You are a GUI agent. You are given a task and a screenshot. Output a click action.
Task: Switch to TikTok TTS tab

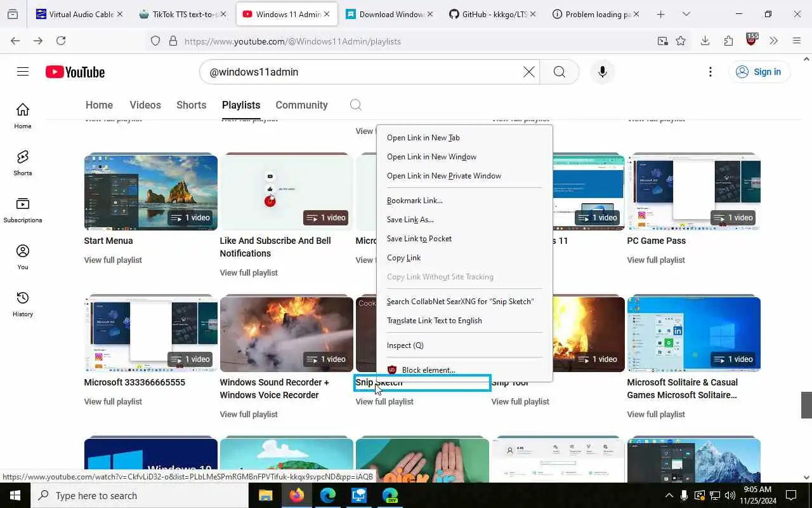183,14
